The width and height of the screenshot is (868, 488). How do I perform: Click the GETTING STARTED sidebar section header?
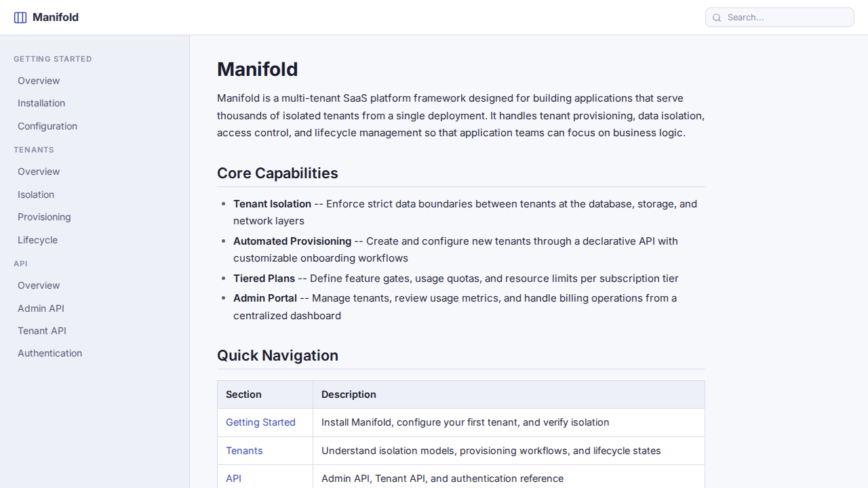pos(53,59)
